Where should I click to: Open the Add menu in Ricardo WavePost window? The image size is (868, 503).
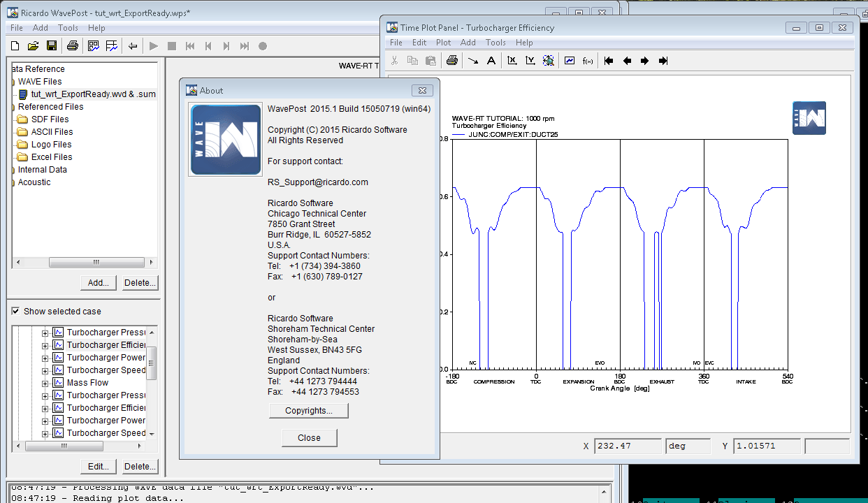pyautogui.click(x=41, y=28)
